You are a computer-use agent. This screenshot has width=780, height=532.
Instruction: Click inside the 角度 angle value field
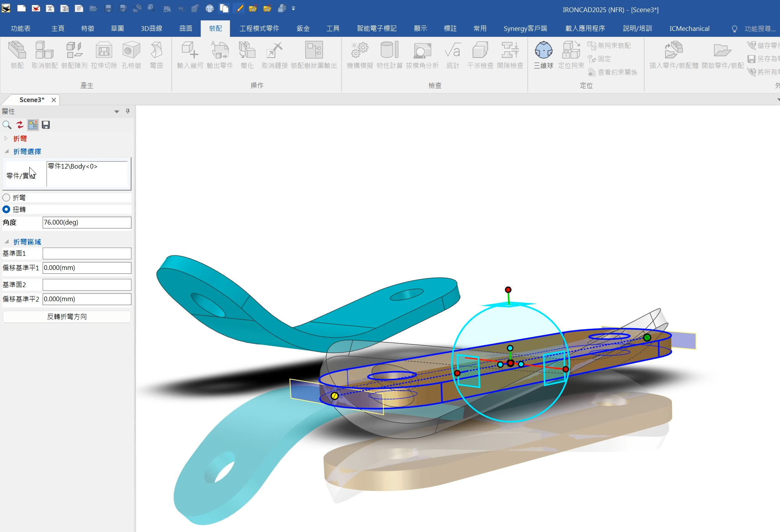click(86, 222)
